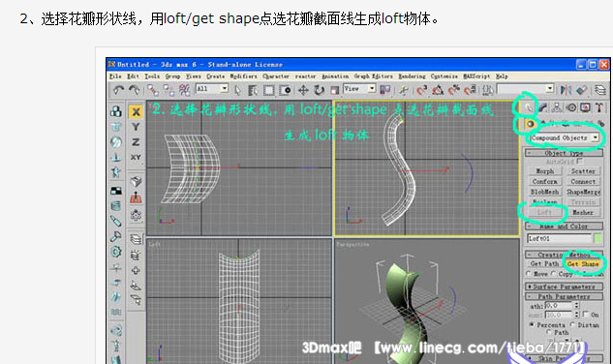The height and width of the screenshot is (364, 613).
Task: Click the green object color swatch
Action: (598, 238)
